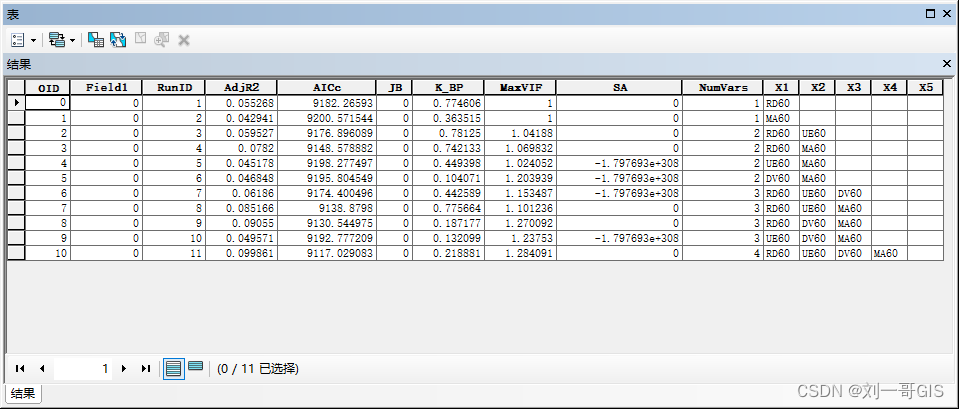Click AICc cell 9182.26593
Viewport: 959px width, 409px height.
tap(327, 103)
